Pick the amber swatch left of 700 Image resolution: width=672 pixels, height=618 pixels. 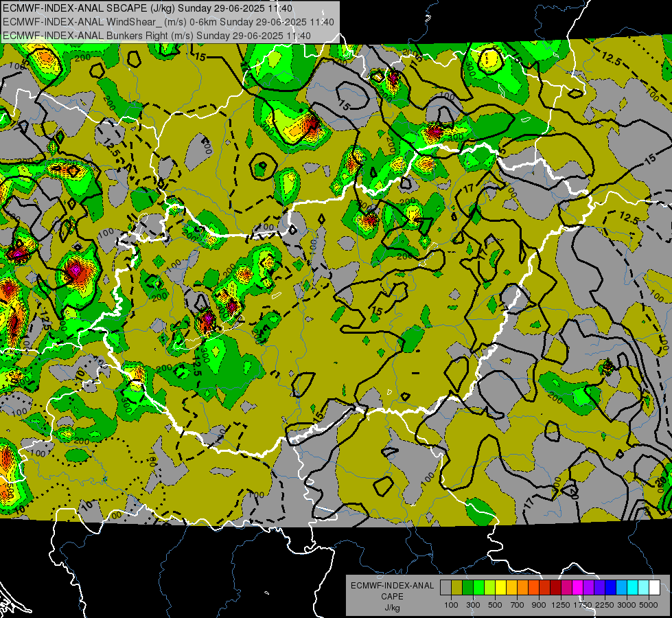pos(511,588)
